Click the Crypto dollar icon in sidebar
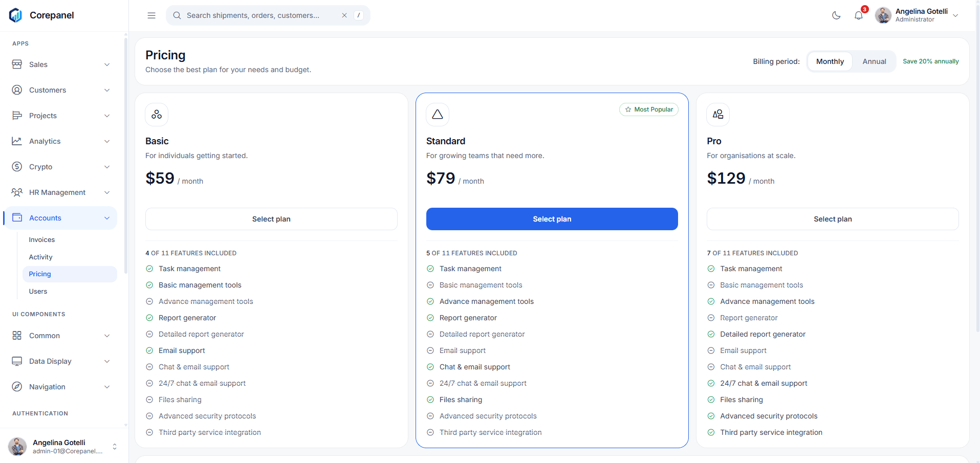 tap(17, 167)
